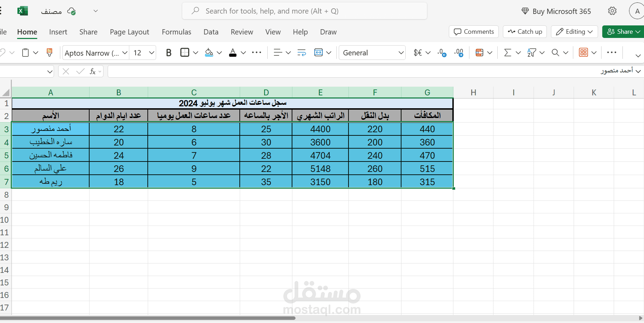Increase decimal places
644x323 pixels.
point(459,53)
